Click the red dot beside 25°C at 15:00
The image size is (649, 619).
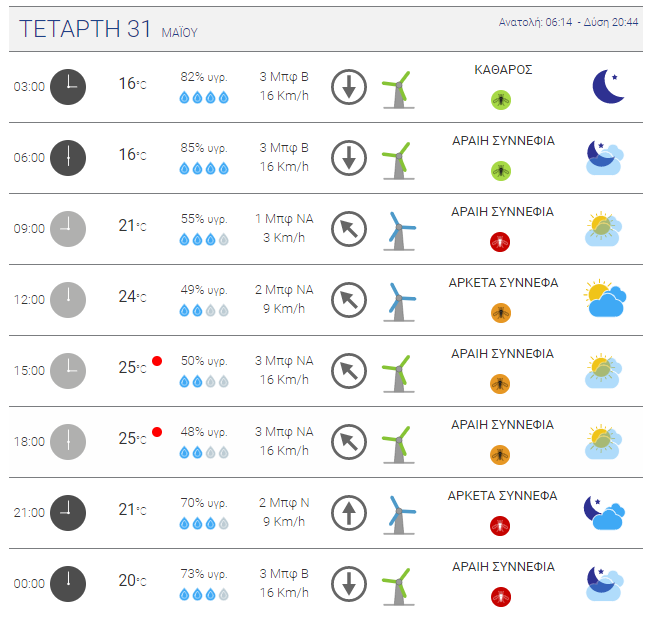[x=157, y=361]
